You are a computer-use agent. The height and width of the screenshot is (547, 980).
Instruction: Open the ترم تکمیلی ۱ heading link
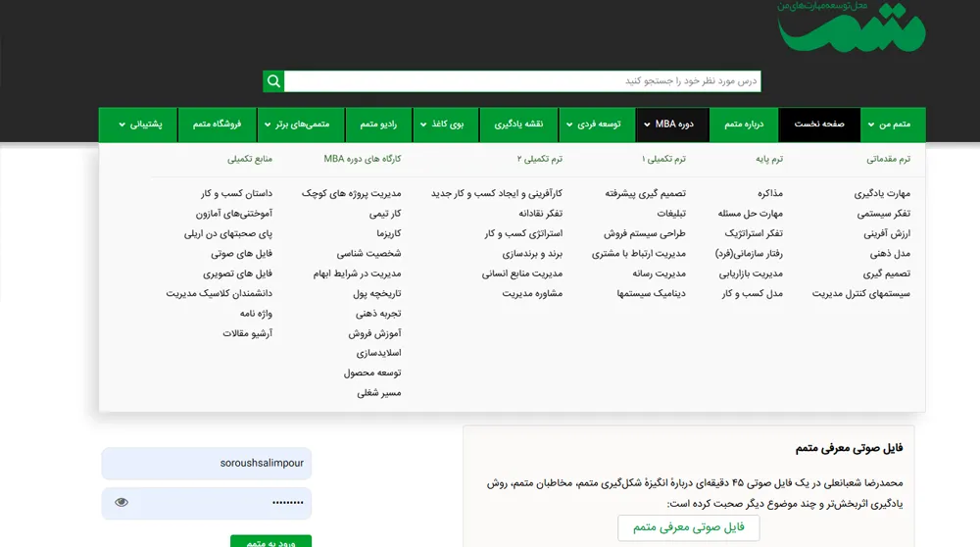663,159
